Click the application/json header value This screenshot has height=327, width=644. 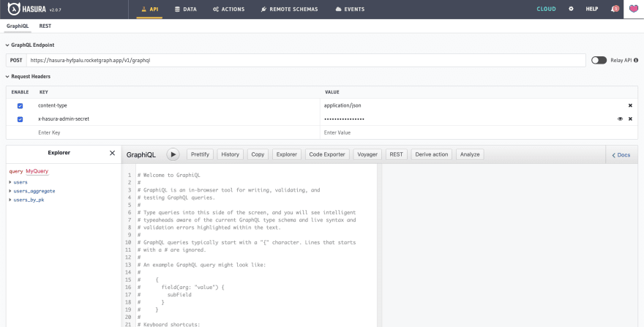click(342, 105)
